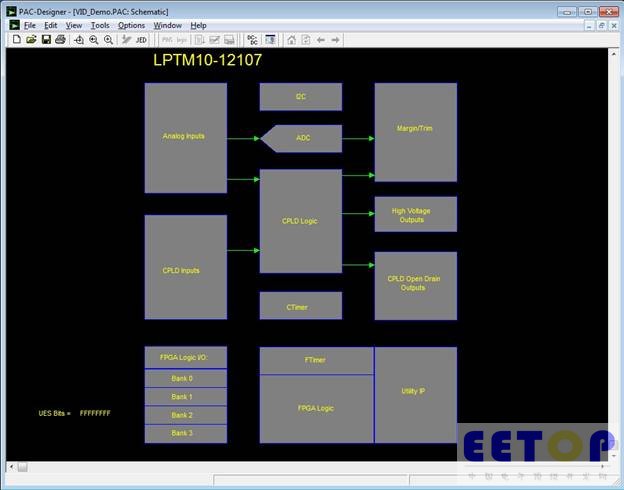Click the refresh page toolbar icon
The height and width of the screenshot is (490, 624).
point(306,40)
